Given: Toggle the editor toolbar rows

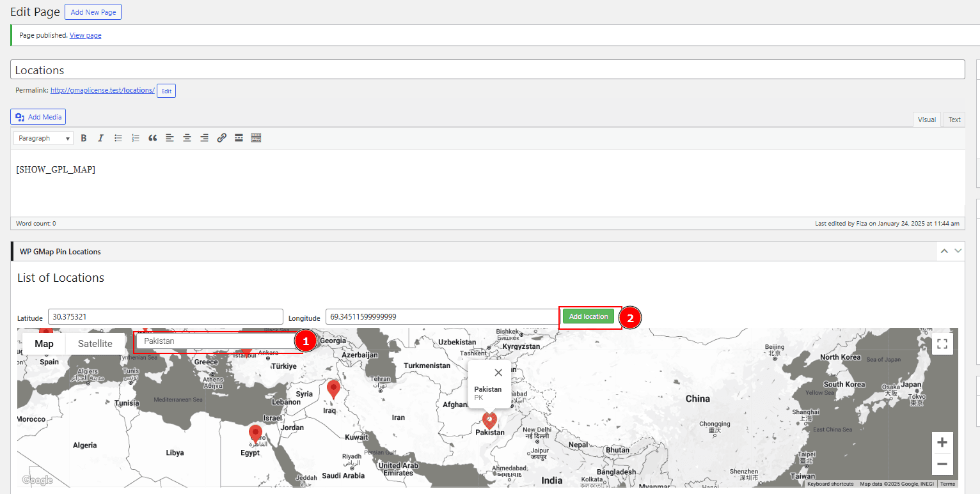Looking at the screenshot, I should coord(256,138).
